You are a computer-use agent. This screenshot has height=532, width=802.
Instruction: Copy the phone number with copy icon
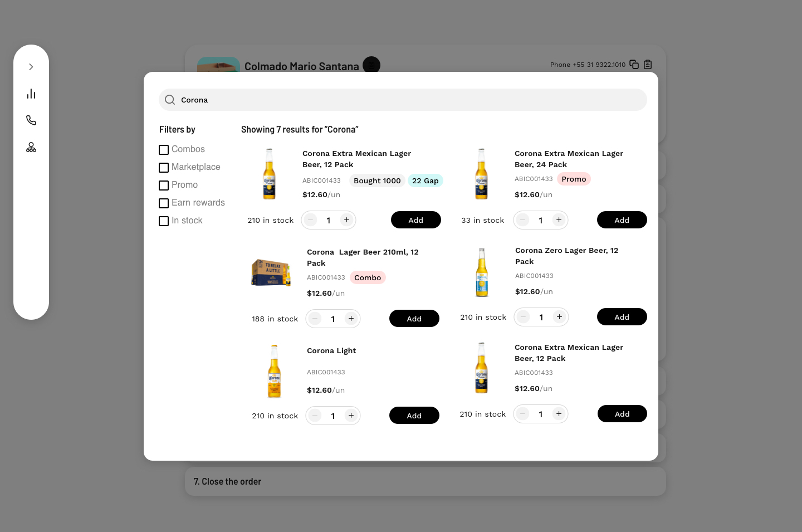[x=634, y=65]
